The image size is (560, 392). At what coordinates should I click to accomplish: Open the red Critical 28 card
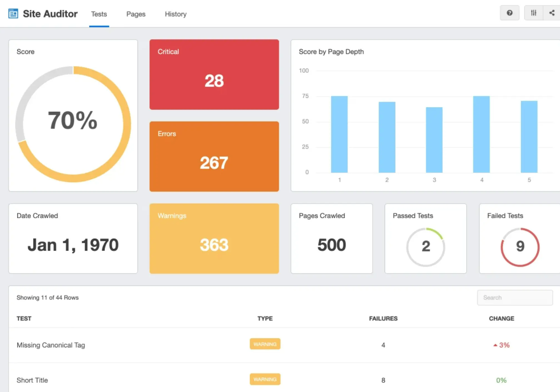point(214,74)
